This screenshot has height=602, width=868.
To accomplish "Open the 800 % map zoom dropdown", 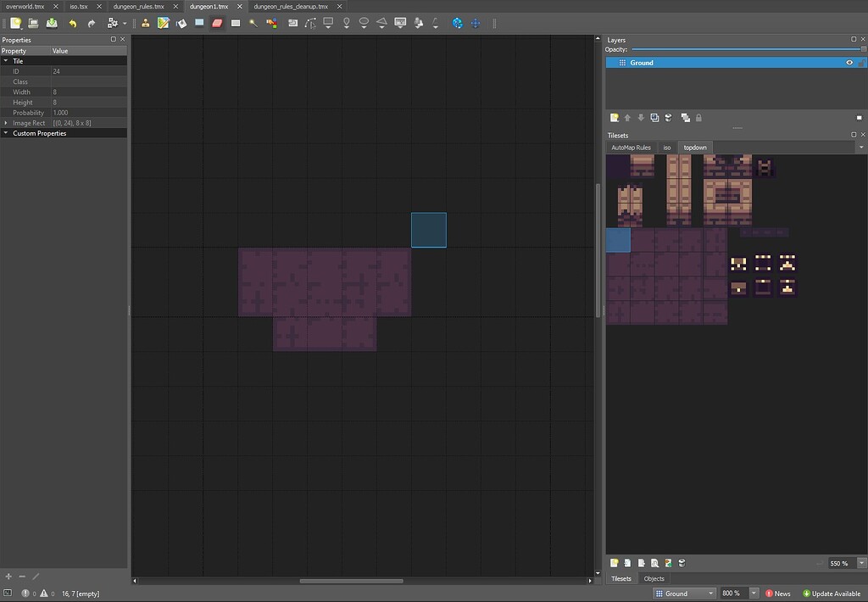I will [x=754, y=594].
